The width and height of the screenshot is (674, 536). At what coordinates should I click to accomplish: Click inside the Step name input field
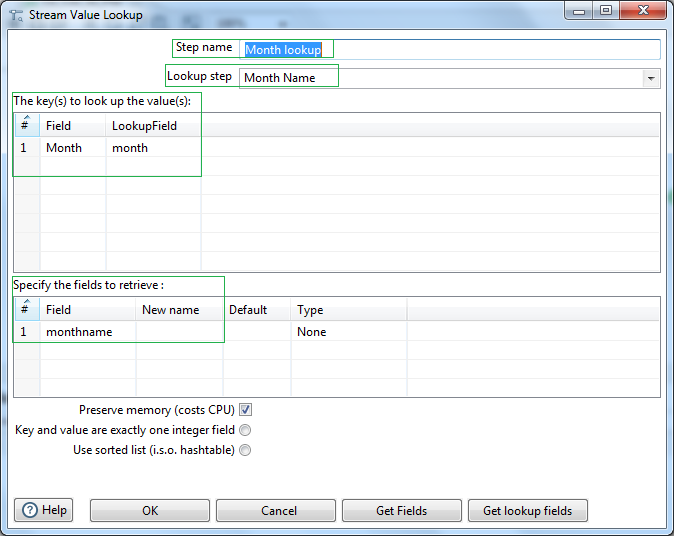450,49
